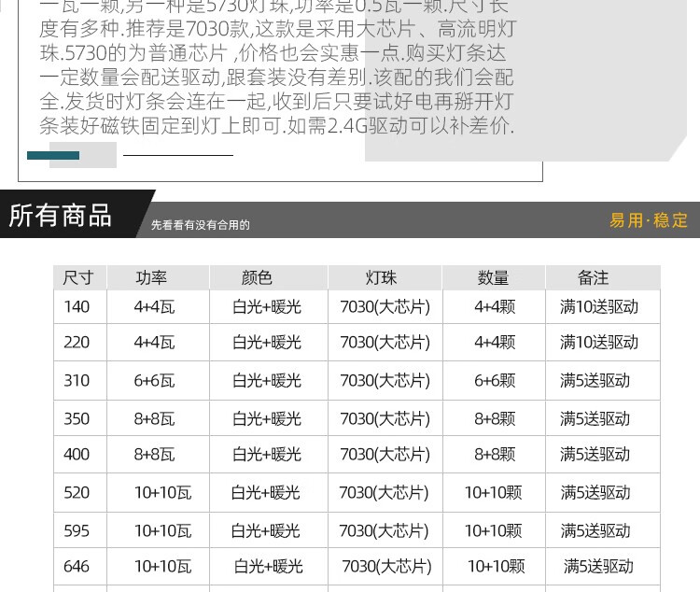Screen dimensions: 700x592
Task: Click 白光+暖光 in row 310
Action: click(267, 381)
